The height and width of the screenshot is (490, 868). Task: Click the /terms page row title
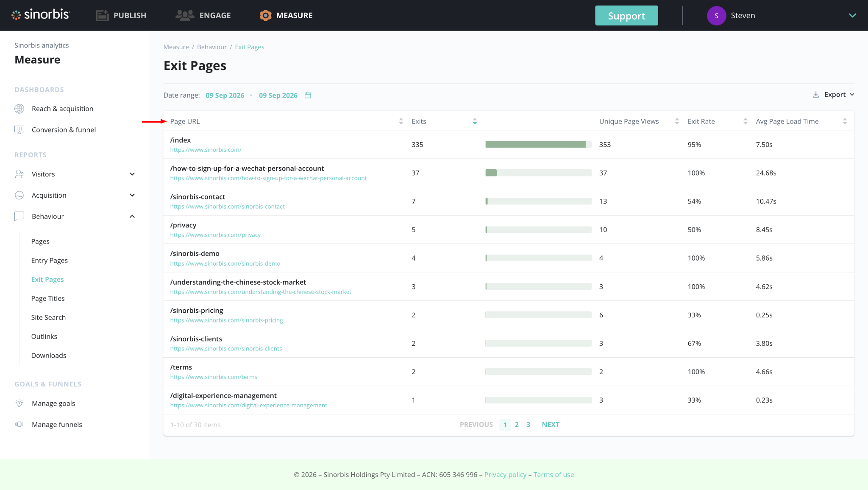tap(181, 367)
